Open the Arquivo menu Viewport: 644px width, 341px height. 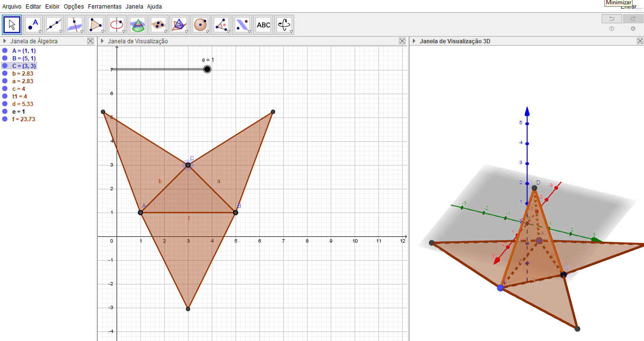[x=12, y=7]
